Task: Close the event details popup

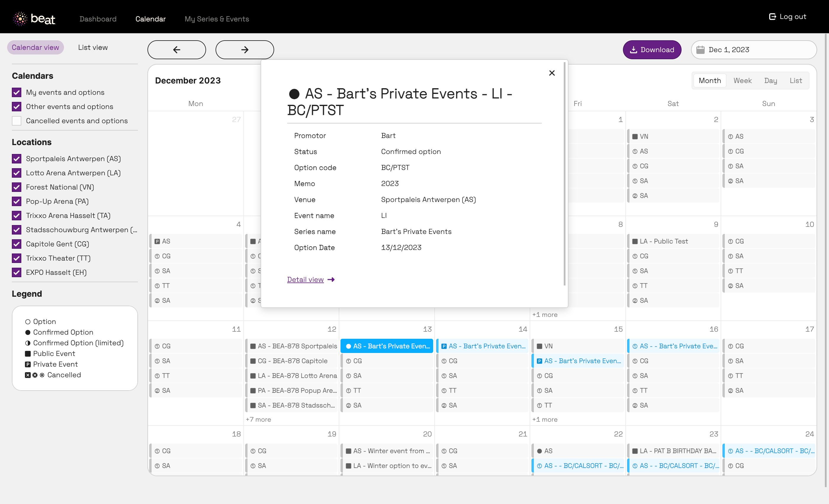Action: click(x=552, y=73)
